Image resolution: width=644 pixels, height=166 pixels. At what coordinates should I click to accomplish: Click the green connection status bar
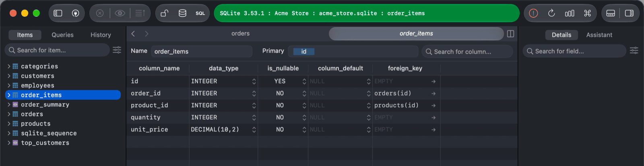367,13
